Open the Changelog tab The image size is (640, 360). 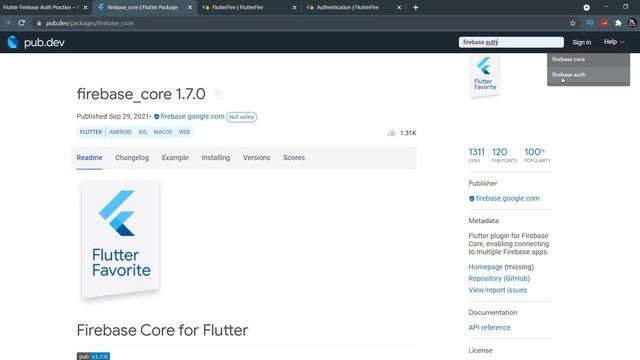point(132,158)
